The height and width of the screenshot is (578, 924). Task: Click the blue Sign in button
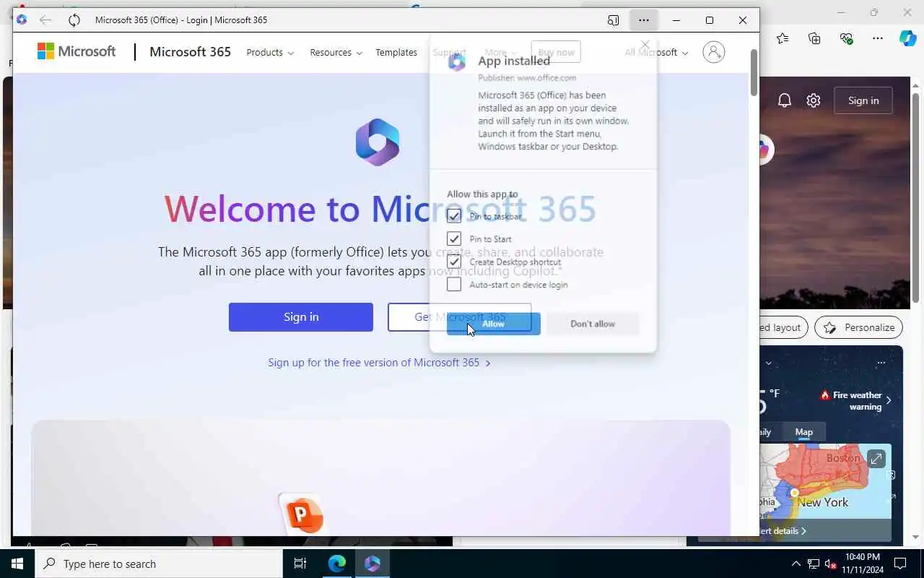pos(301,317)
